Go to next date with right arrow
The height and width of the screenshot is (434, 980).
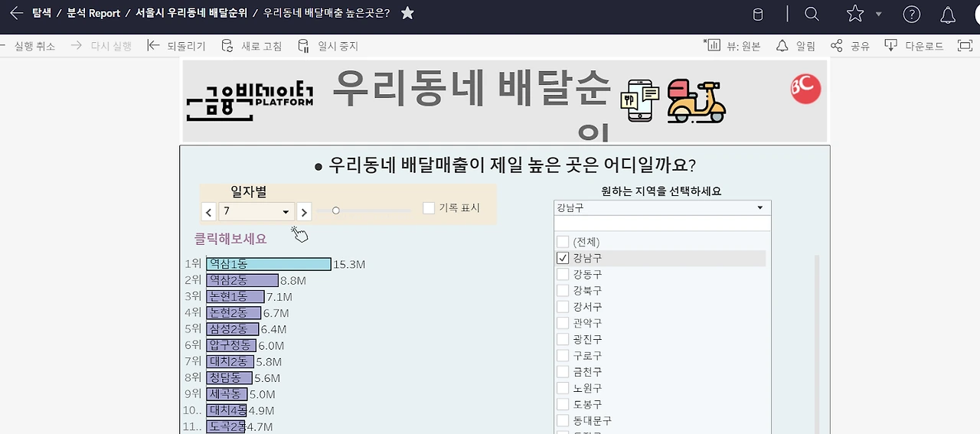(304, 212)
